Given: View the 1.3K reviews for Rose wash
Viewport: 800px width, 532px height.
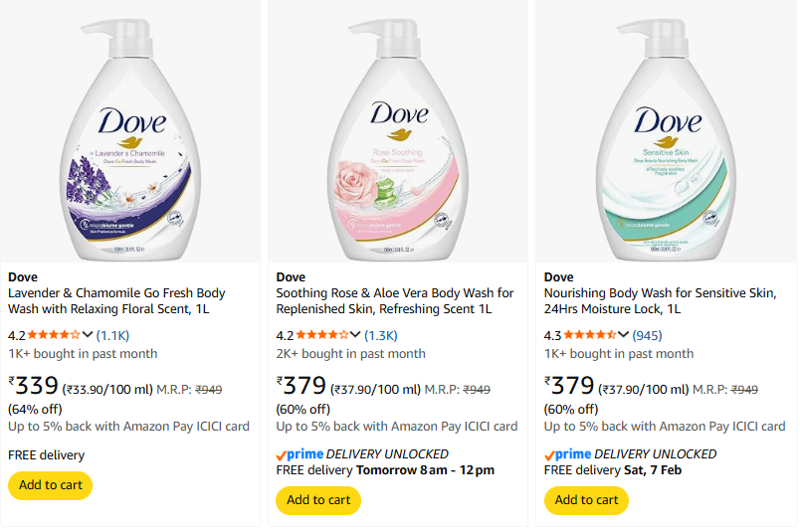Looking at the screenshot, I should (381, 335).
